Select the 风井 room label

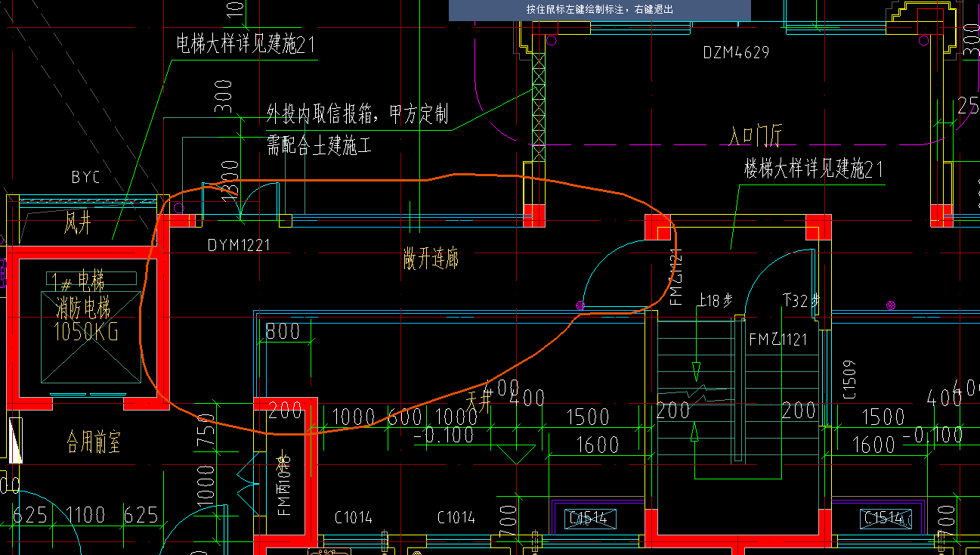tap(79, 224)
